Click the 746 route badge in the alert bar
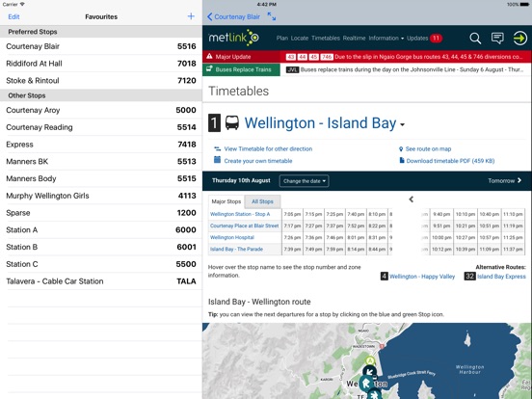Screen dimensions: 532x399 pyautogui.click(x=327, y=57)
